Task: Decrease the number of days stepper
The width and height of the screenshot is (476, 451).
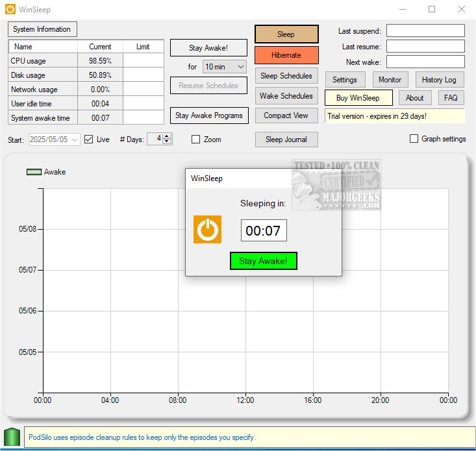Action: coord(167,141)
